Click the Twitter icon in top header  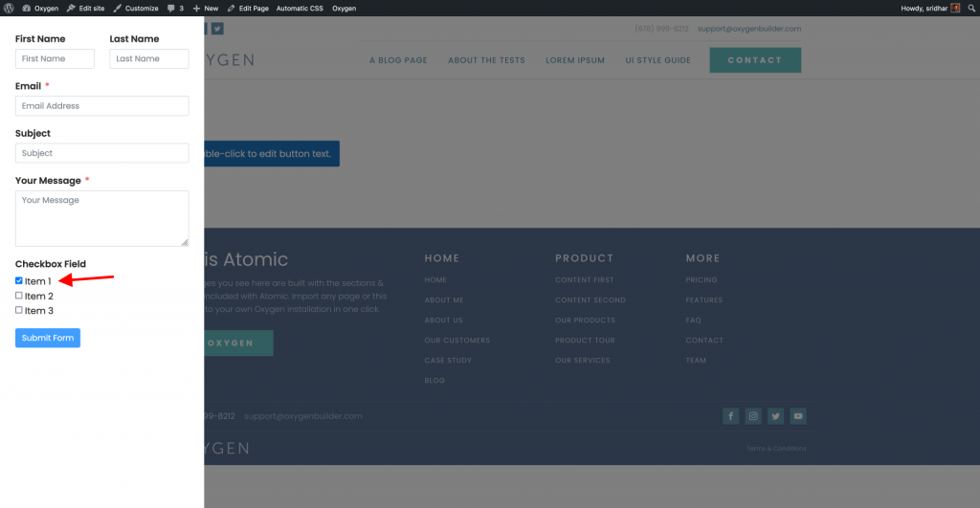coord(217,29)
